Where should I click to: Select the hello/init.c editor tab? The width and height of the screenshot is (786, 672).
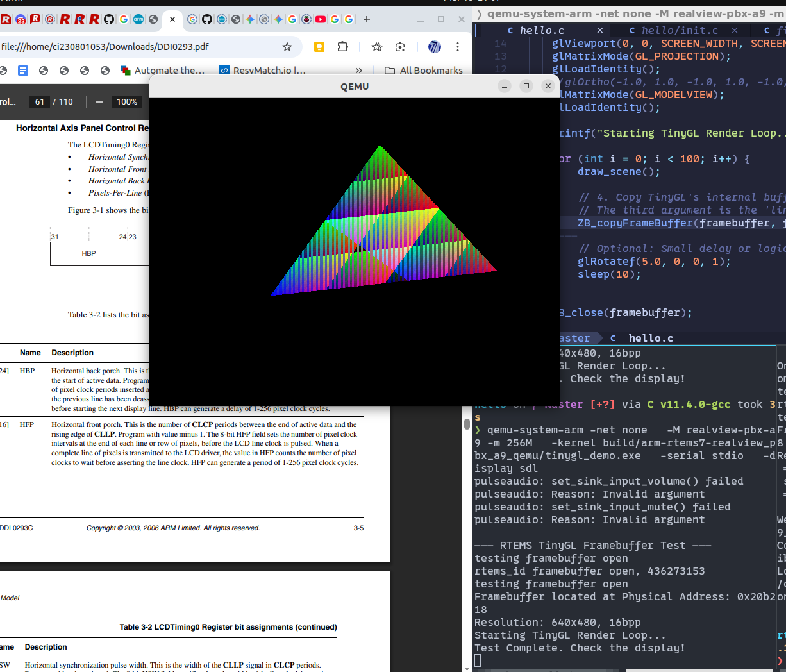point(680,30)
